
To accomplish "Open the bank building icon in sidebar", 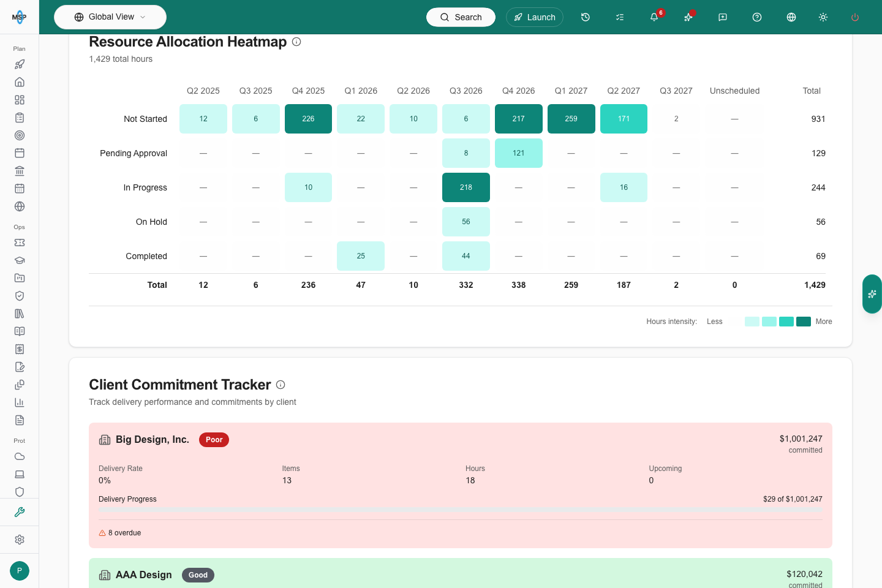I will tap(20, 171).
